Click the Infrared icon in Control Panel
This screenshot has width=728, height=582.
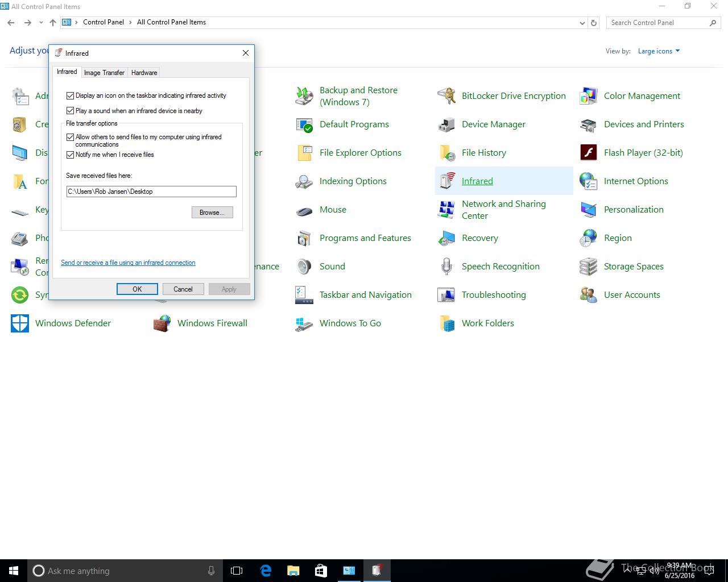[446, 181]
